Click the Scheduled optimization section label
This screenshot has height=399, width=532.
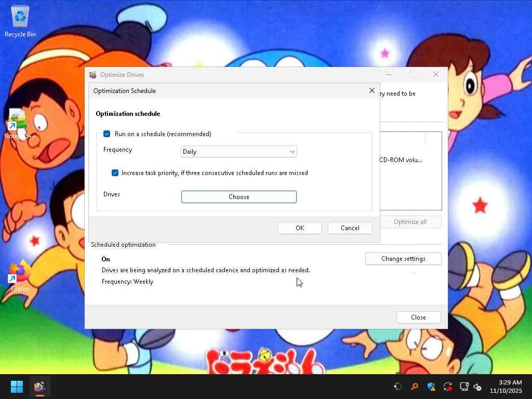point(123,245)
